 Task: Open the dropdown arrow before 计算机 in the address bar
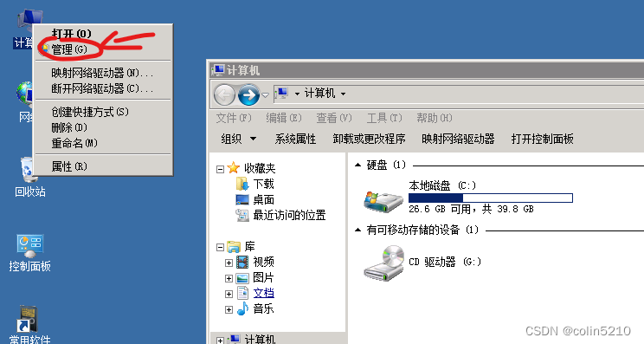(x=297, y=94)
